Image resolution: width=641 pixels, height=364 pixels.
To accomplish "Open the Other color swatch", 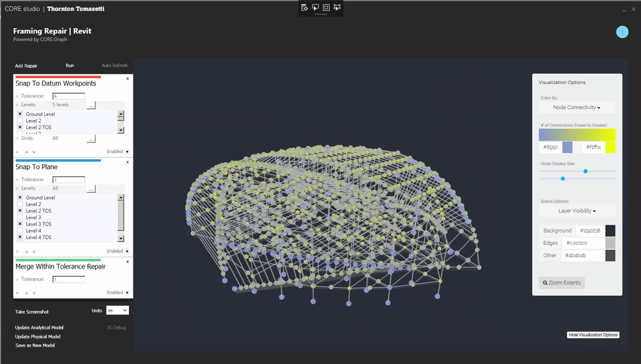I will point(610,256).
